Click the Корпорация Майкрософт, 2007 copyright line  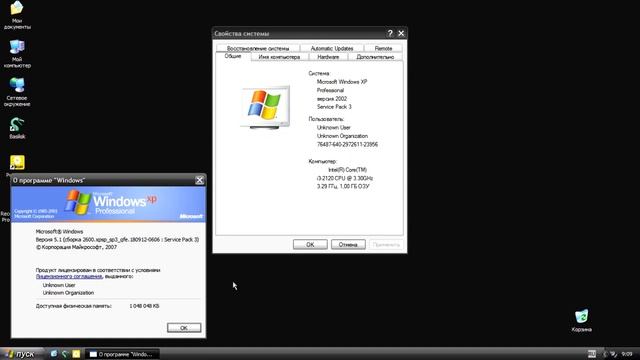point(76,247)
